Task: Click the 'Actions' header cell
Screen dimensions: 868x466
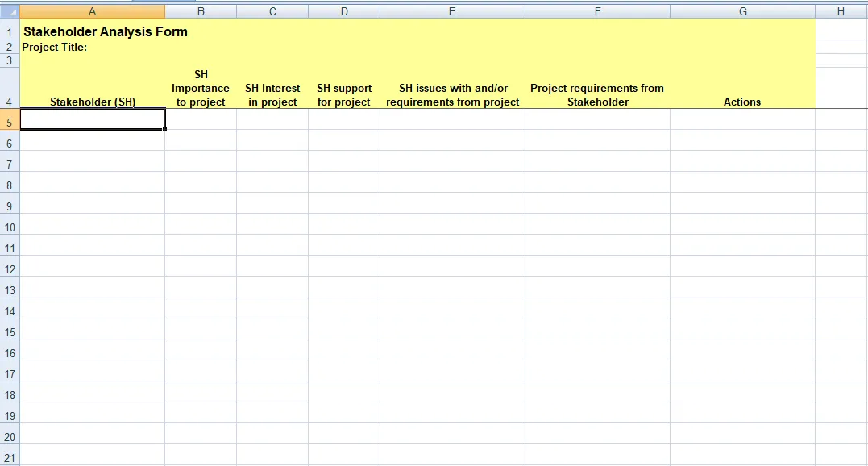Action: pos(743,87)
